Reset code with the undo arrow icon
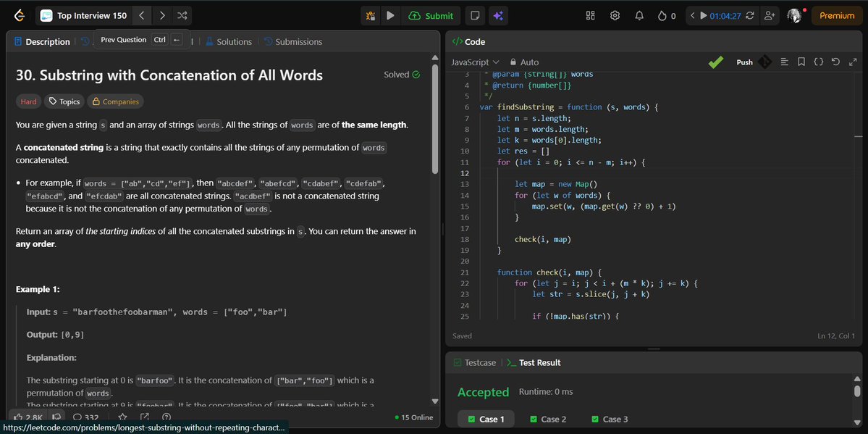The image size is (868, 434). (x=836, y=62)
